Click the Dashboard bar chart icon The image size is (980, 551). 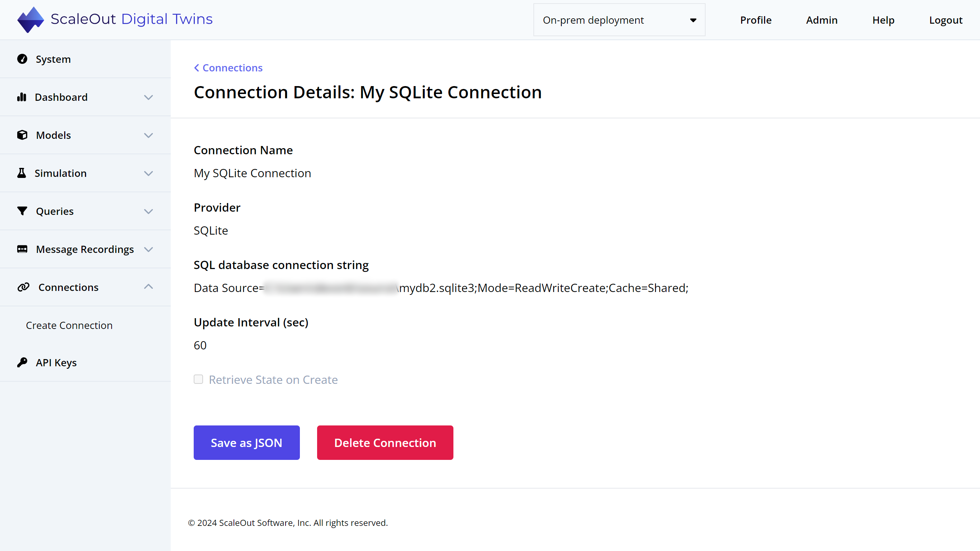click(22, 97)
